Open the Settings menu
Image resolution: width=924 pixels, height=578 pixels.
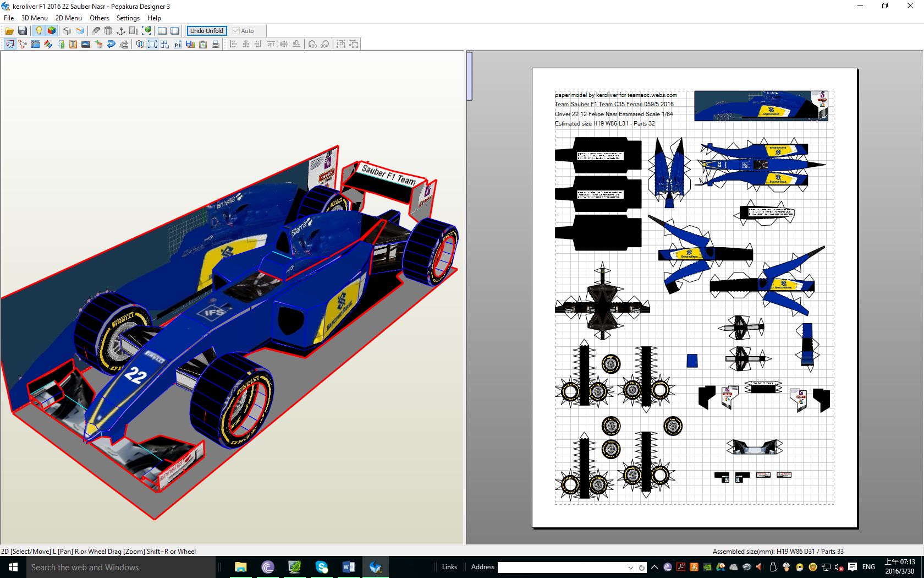click(x=128, y=18)
